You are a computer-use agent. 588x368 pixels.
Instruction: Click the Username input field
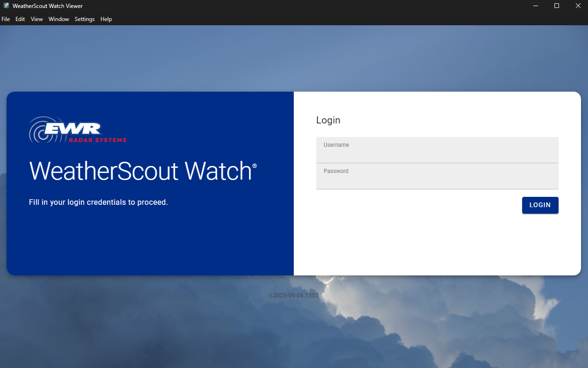437,150
